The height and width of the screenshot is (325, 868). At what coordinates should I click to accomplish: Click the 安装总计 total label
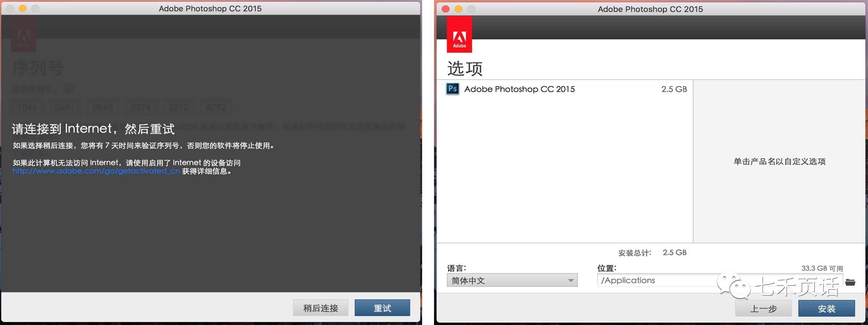click(634, 253)
